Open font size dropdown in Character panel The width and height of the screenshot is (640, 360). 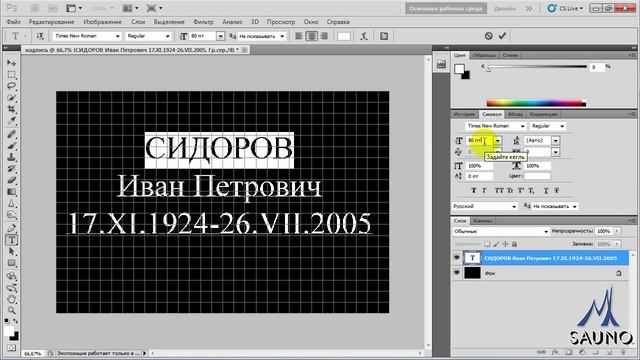coord(498,140)
